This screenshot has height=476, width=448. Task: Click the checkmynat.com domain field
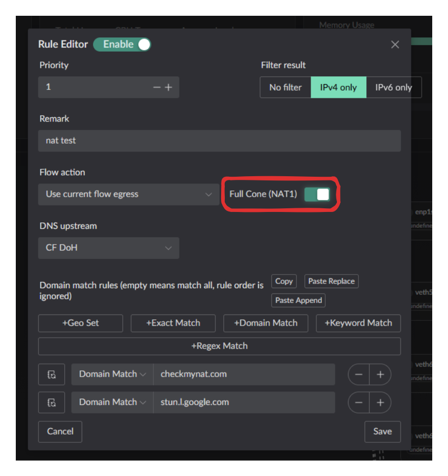(244, 374)
